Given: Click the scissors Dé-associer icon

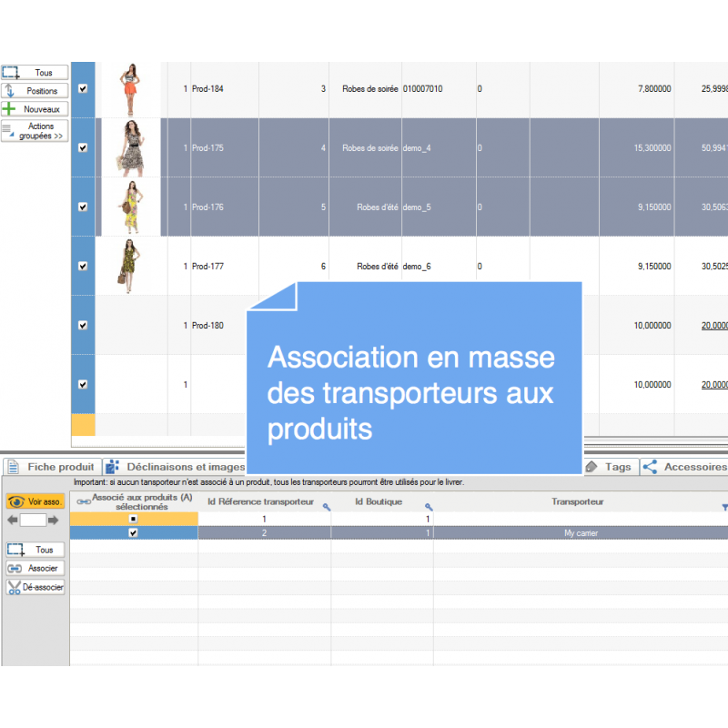Looking at the screenshot, I should click(x=14, y=587).
